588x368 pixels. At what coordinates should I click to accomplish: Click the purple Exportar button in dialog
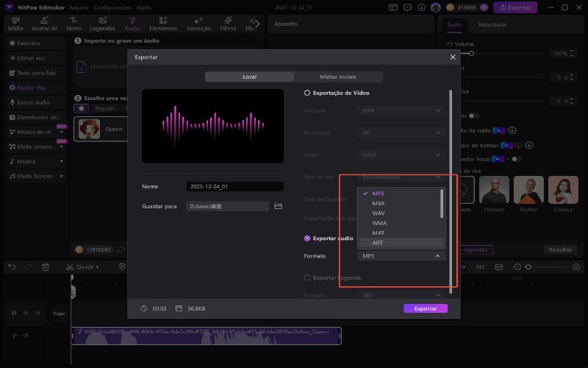[x=425, y=308]
